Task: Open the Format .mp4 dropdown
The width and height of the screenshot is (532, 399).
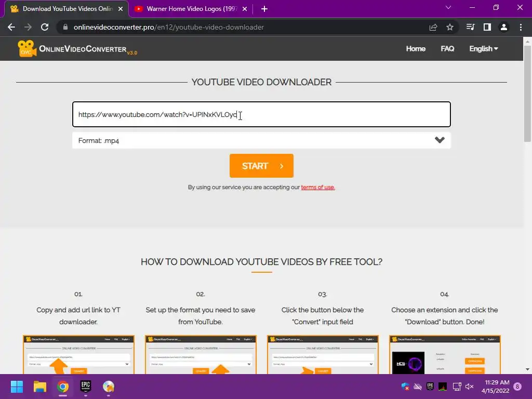Action: pyautogui.click(x=261, y=140)
